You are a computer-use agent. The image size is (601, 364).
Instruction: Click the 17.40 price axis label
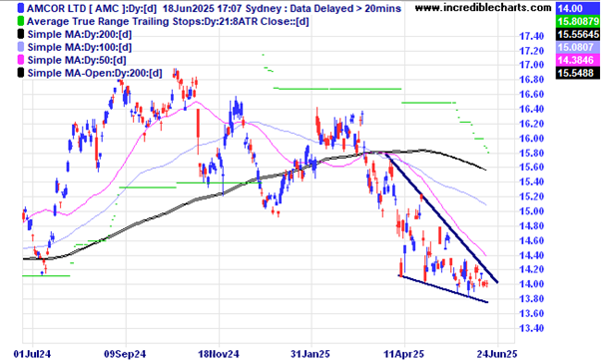(531, 36)
